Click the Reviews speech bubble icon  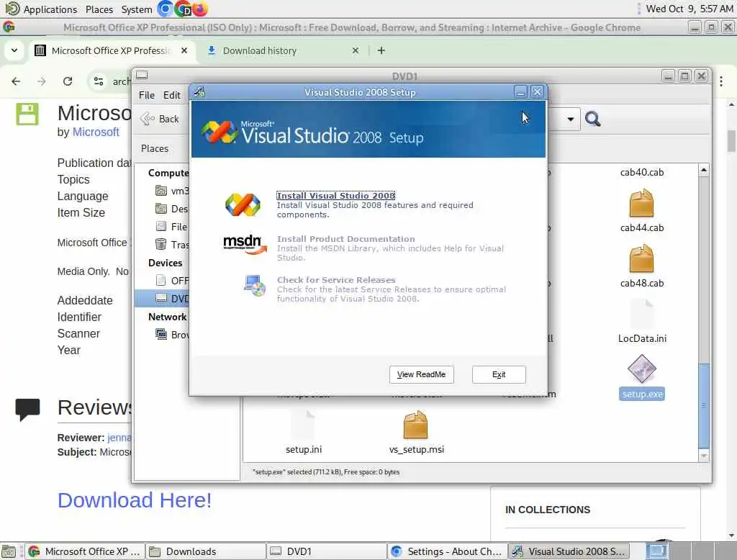(x=27, y=409)
